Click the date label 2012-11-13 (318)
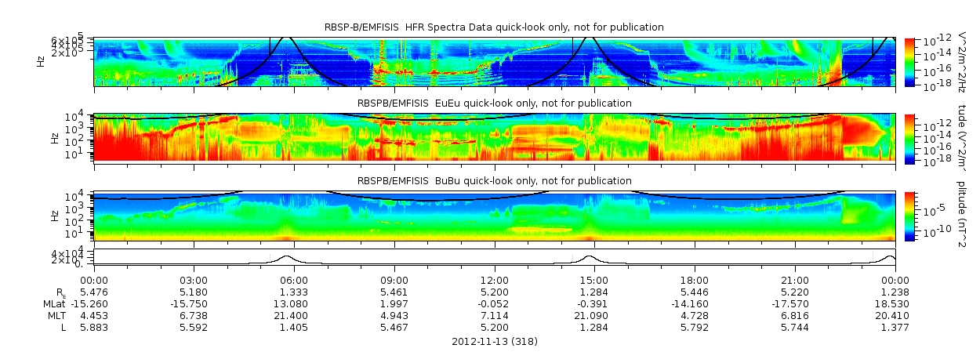The height and width of the screenshot is (352, 980). pyautogui.click(x=494, y=342)
